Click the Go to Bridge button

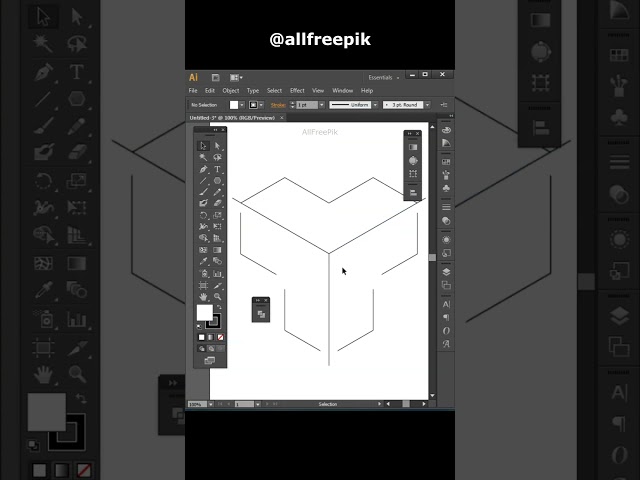[216, 78]
